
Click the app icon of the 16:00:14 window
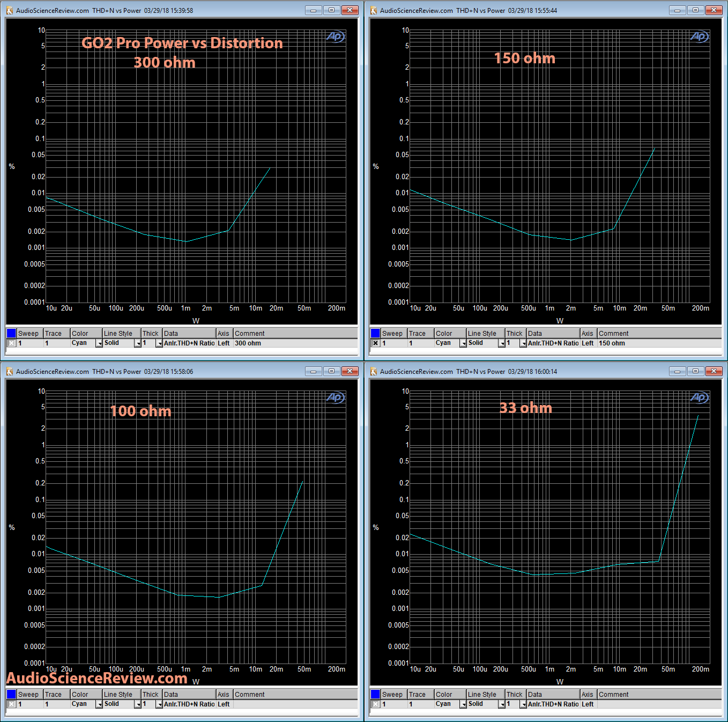[x=374, y=371]
